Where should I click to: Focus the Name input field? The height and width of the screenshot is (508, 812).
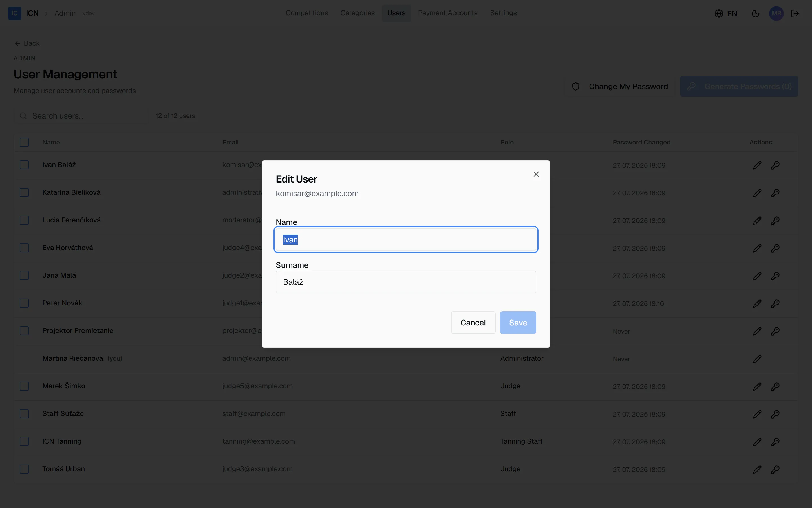tap(406, 240)
